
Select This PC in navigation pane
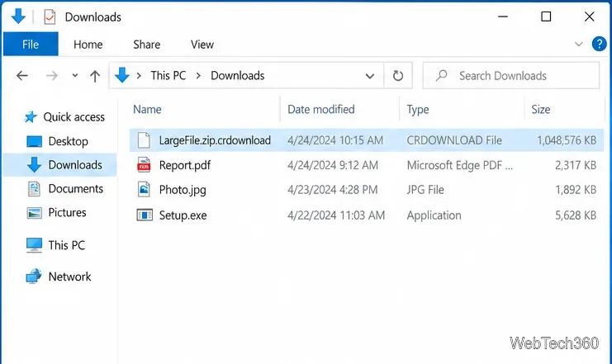[66, 245]
